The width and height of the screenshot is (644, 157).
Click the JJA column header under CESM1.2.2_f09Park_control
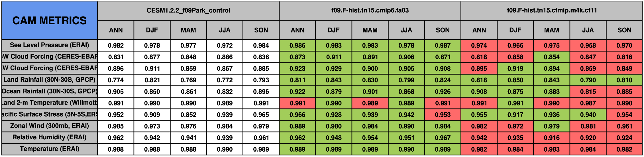(225, 30)
